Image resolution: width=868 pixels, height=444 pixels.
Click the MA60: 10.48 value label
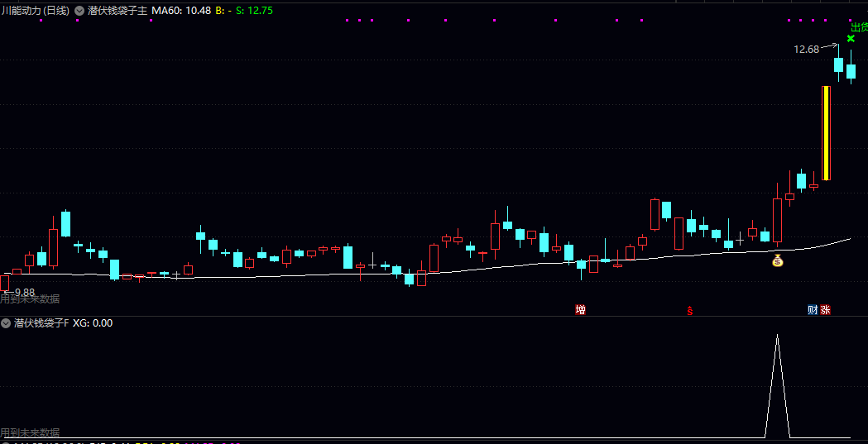[181, 10]
